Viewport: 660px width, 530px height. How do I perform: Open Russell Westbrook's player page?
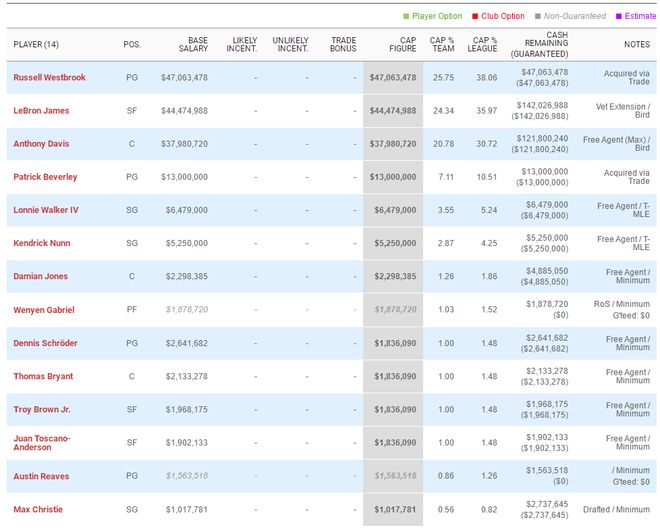click(x=50, y=77)
